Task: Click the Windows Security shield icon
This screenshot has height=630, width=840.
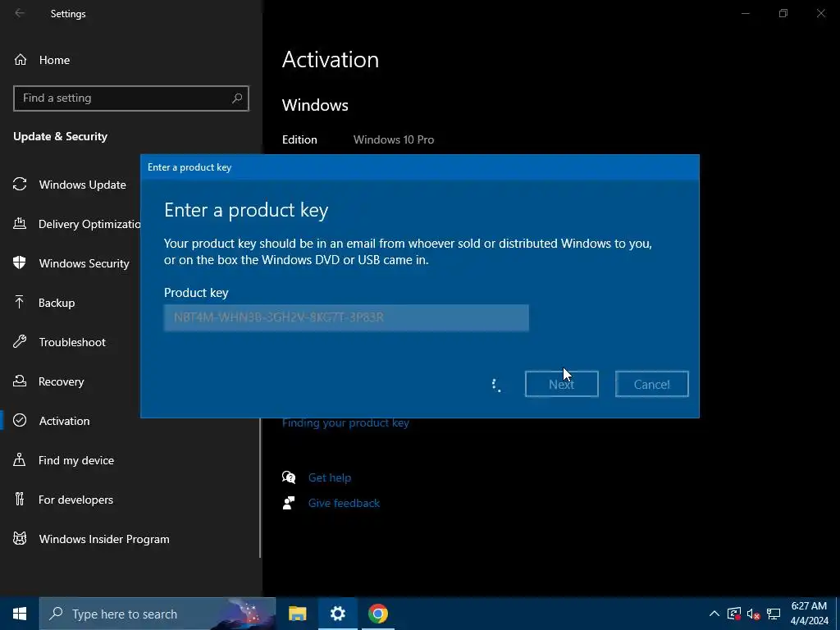Action: pos(20,262)
